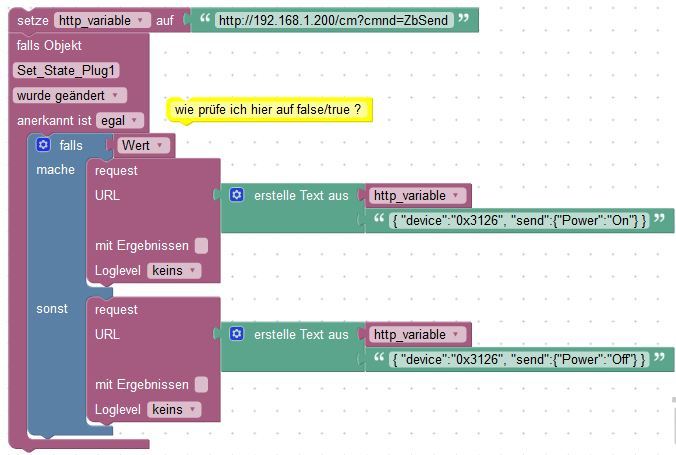
Task: Click the 'anerkannt ist' label
Action: click(x=54, y=120)
